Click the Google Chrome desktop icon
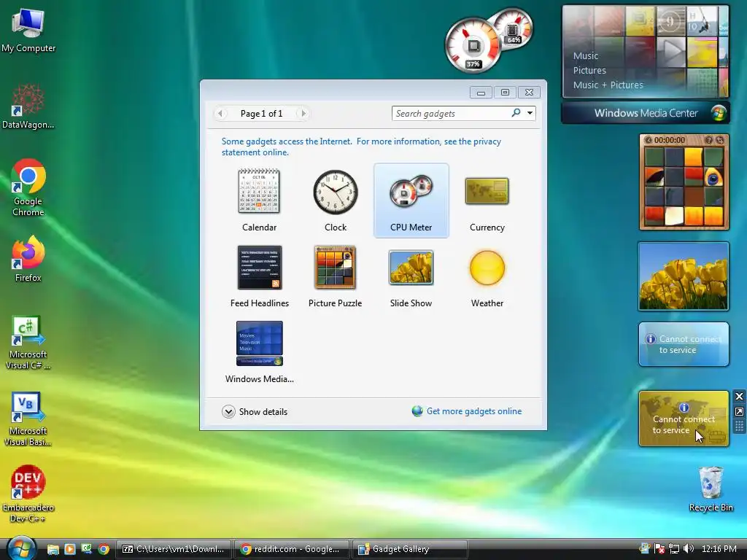This screenshot has height=560, width=747. pos(28,187)
